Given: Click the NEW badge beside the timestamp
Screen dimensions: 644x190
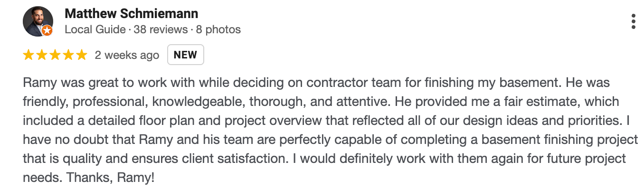Looking at the screenshot, I should click(x=185, y=55).
